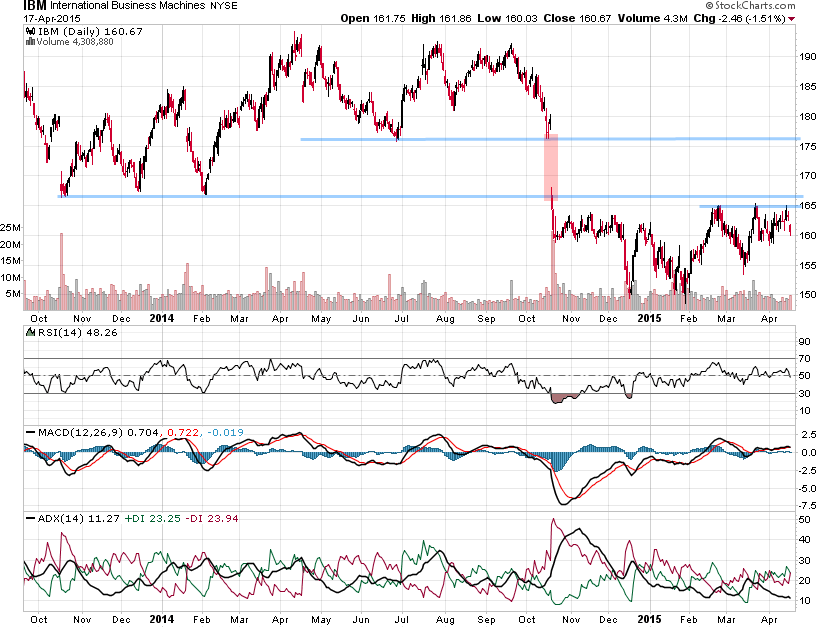816x627 pixels.
Task: Select the bold IBM ticker symbol in header
Action: (35, 6)
